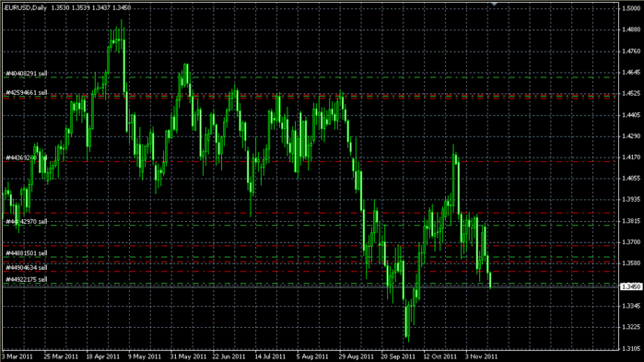
Task: Click the 18 Apr 2011 date label
Action: click(102, 356)
